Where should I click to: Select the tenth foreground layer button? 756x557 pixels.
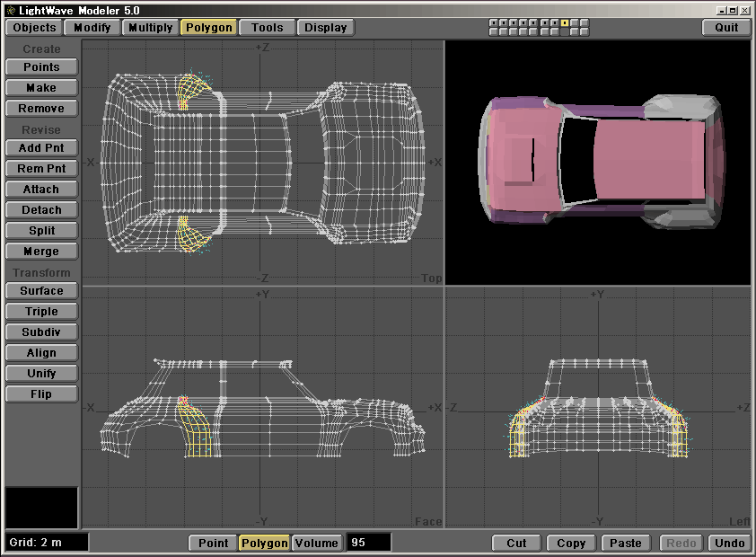585,22
